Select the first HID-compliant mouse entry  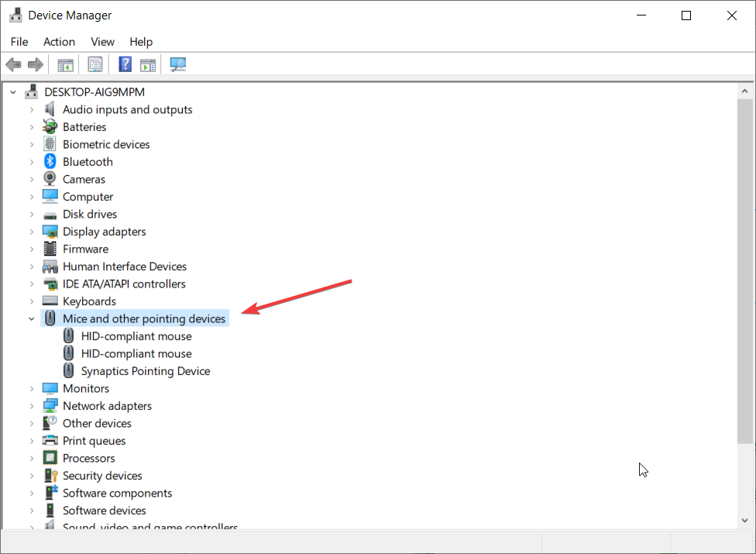coord(136,336)
